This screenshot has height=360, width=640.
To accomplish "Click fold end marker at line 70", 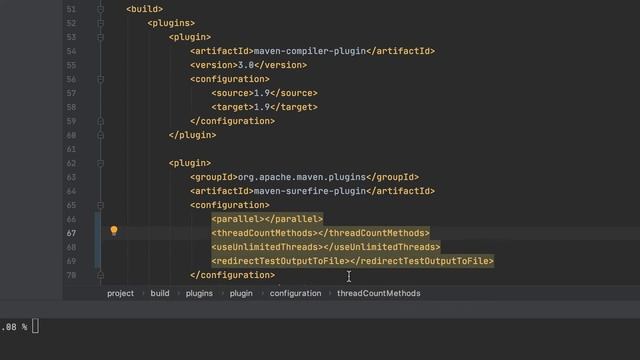I will (100, 275).
